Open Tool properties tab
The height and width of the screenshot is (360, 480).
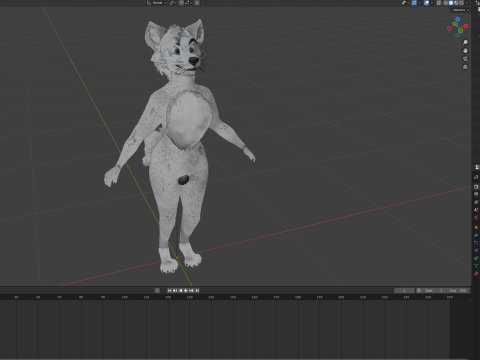pyautogui.click(x=476, y=177)
